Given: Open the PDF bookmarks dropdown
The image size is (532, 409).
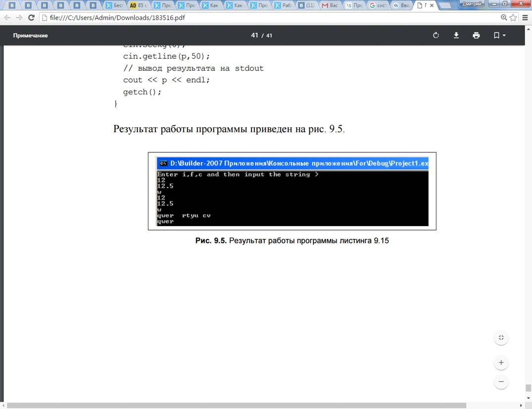Looking at the screenshot, I should coord(499,35).
